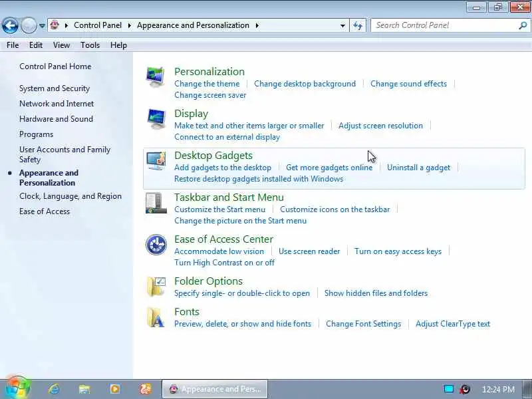
Task: Open System and Security category
Action: point(55,88)
